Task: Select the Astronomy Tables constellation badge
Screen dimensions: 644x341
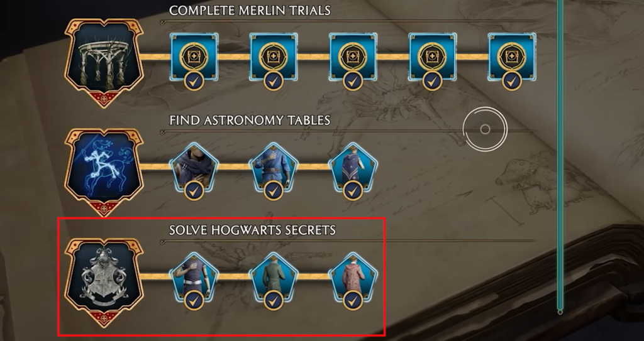Action: (104, 171)
